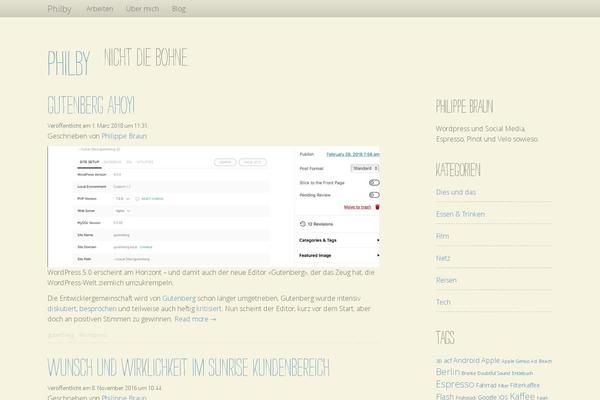Open the Wunsch und Wirklichkeit im Sunrise Kundenbereich post

point(188,367)
